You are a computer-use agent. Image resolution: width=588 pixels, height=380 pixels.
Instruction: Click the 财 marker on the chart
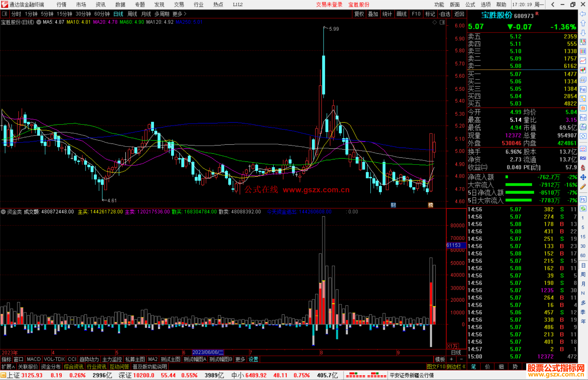point(393,205)
